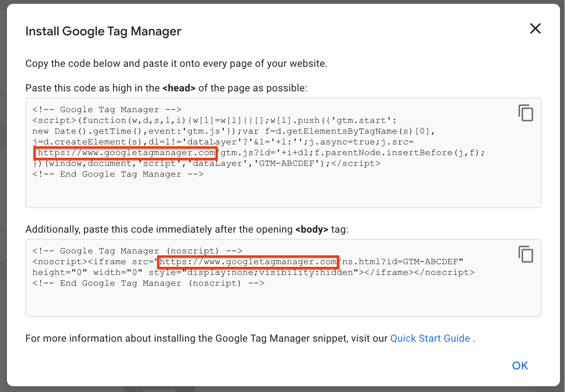Image resolution: width=565 pixels, height=392 pixels.
Task: Click the Copy the code instruction sentence
Action: [x=176, y=63]
